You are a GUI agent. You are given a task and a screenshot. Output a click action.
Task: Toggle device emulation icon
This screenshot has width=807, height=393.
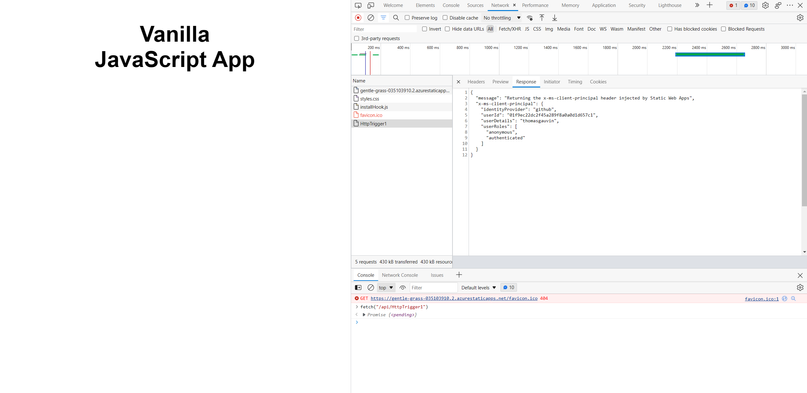click(371, 5)
